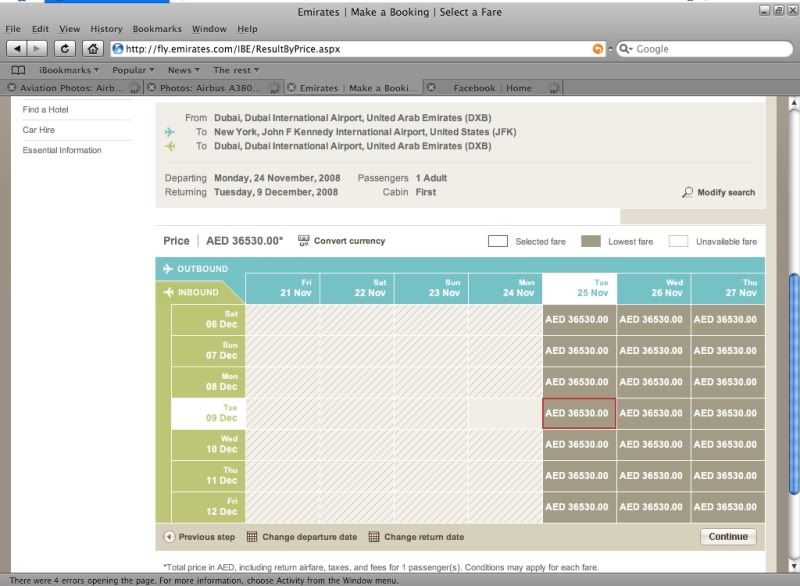Click the browser forward arrow button

[37, 49]
